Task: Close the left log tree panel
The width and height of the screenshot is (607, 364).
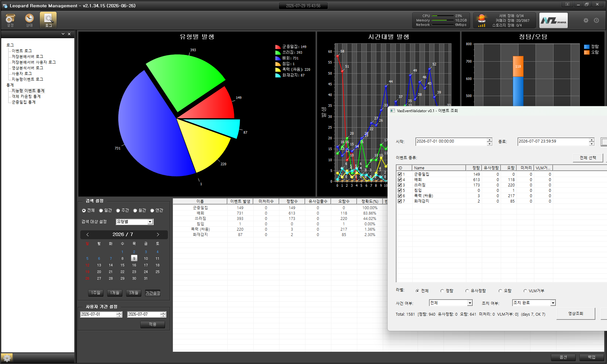Action: click(x=69, y=34)
